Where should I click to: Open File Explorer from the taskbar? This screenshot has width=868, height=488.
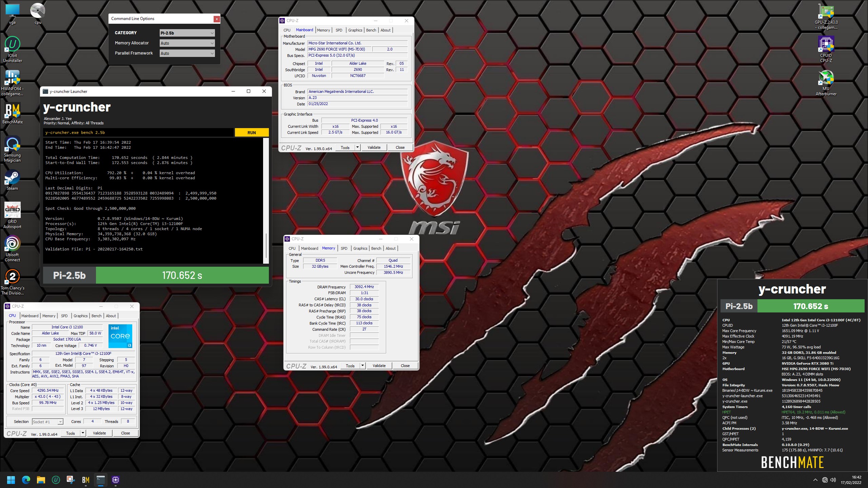(x=41, y=480)
